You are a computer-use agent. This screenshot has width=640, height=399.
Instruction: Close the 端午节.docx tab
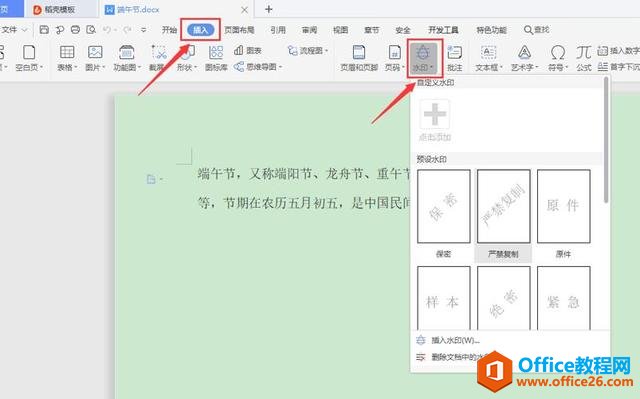[x=244, y=10]
